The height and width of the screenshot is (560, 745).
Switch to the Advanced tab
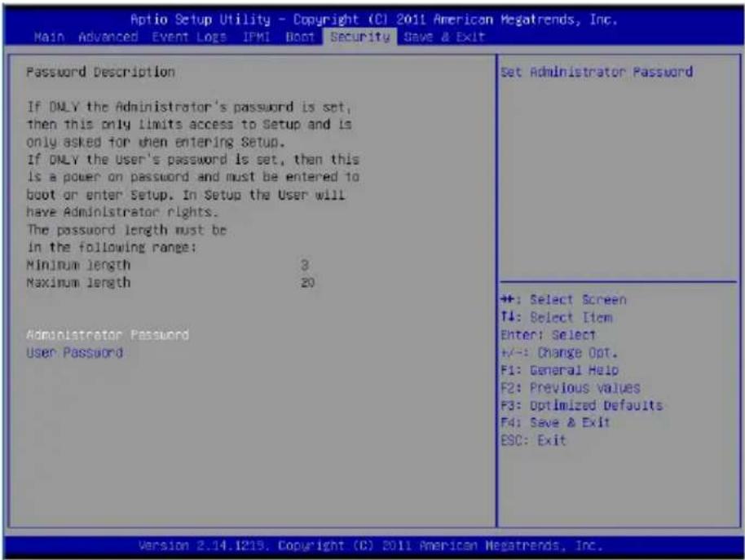[x=108, y=37]
